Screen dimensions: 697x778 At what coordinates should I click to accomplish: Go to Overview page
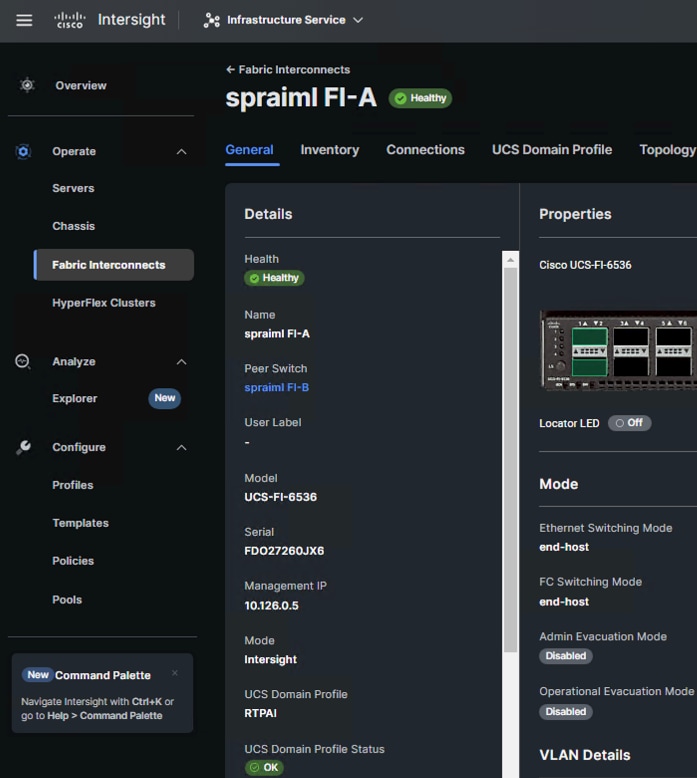(81, 85)
